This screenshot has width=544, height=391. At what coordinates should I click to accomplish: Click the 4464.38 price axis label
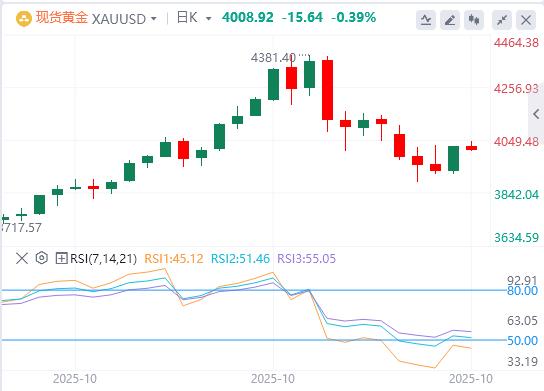[x=516, y=43]
